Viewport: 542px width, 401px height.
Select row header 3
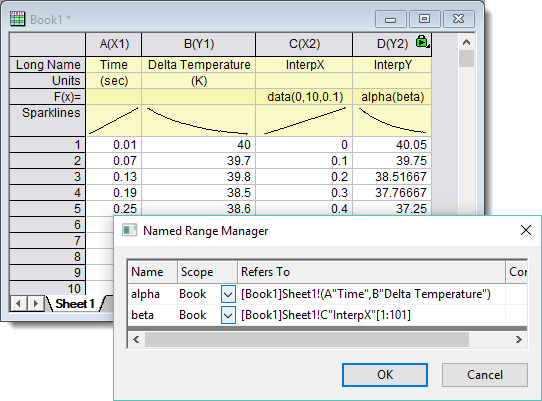48,176
